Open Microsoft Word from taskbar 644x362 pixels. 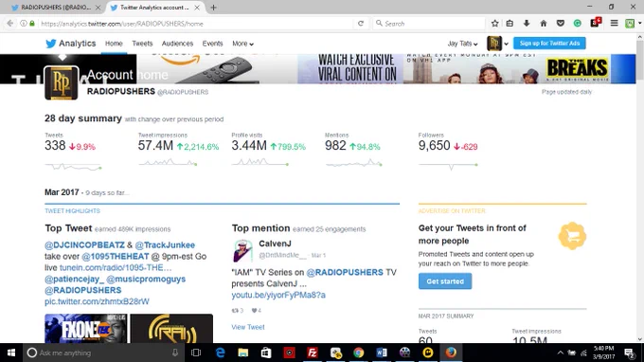[x=381, y=353]
